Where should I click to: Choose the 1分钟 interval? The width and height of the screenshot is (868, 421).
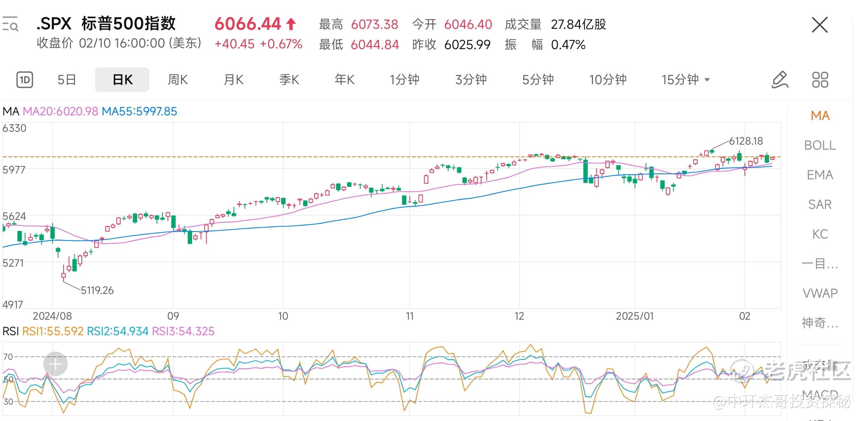click(404, 80)
